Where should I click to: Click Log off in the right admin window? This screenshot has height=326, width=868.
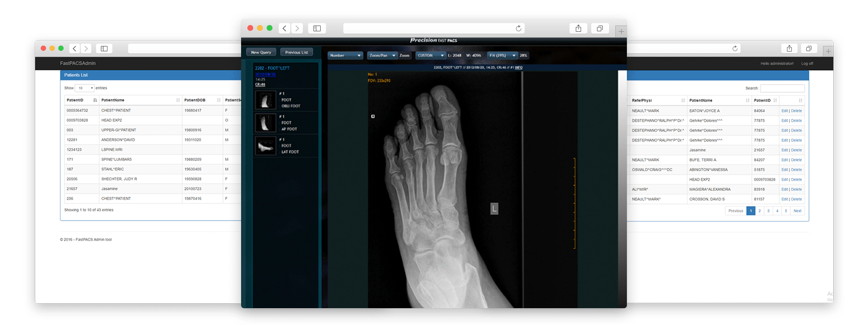807,64
